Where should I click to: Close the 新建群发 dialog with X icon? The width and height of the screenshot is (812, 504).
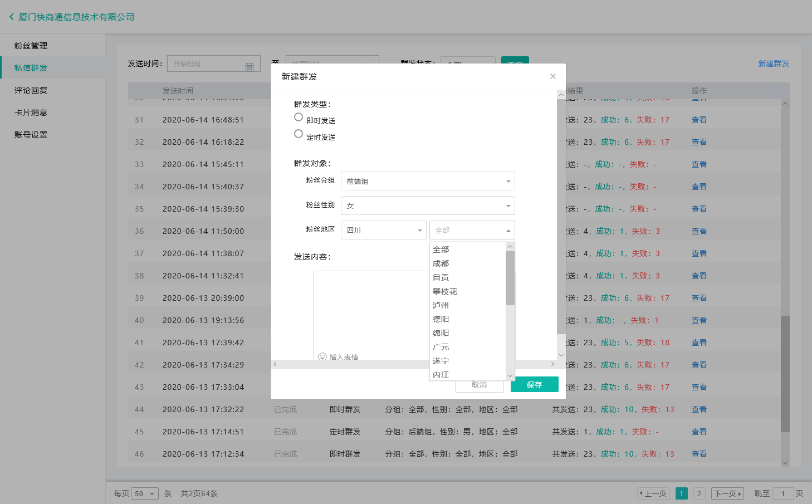point(552,76)
